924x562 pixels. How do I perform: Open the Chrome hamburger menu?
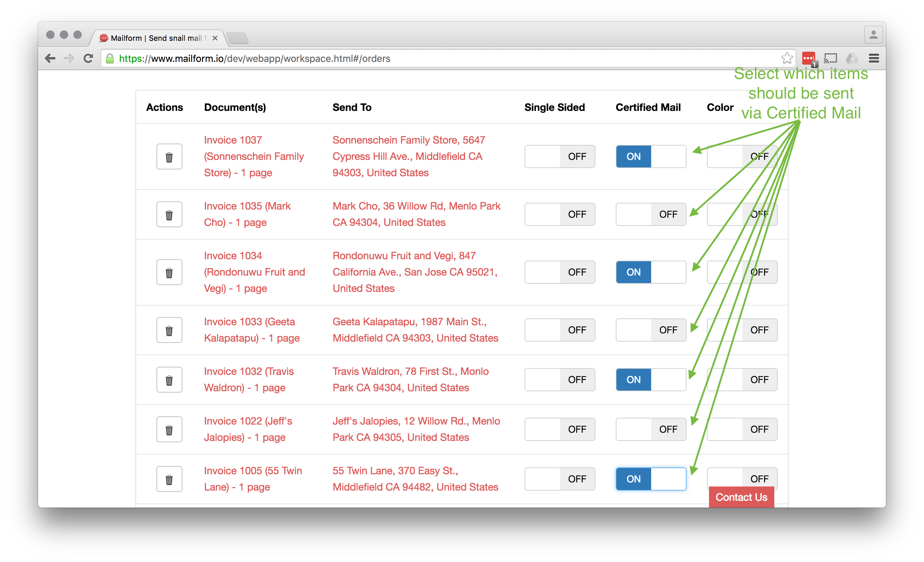tap(874, 58)
